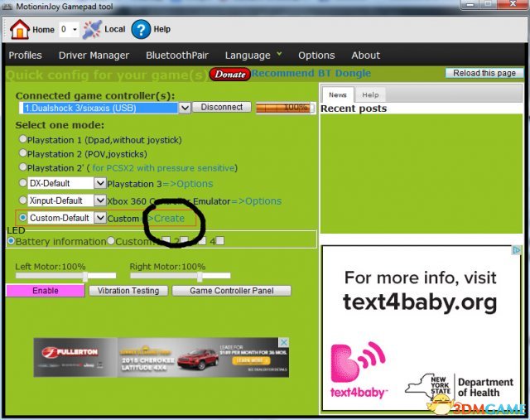Open the DX-Default profile dropdown
Screen dimensions: 530x420
99,183
